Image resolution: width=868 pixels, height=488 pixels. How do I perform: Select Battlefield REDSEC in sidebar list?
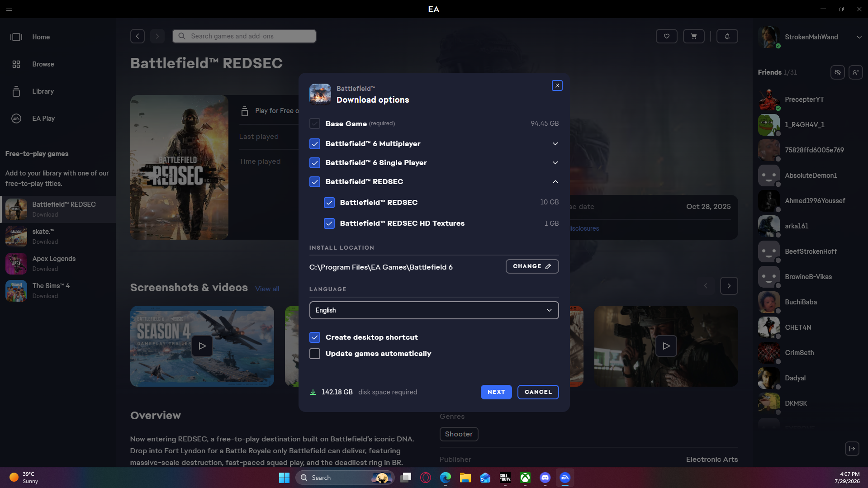(58, 209)
